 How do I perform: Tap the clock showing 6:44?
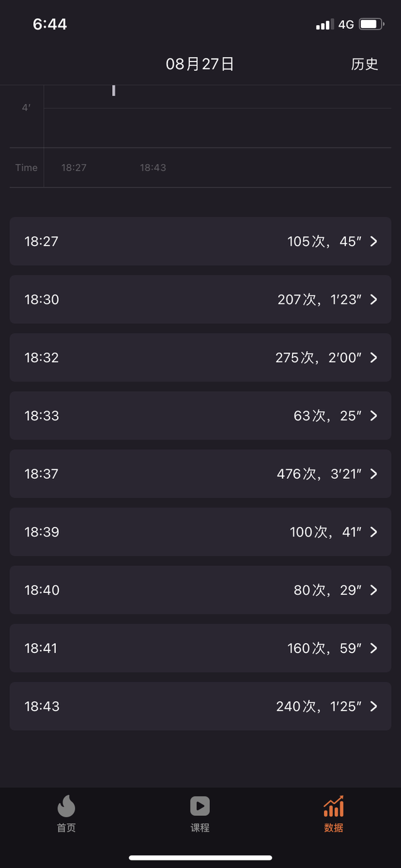(49, 24)
